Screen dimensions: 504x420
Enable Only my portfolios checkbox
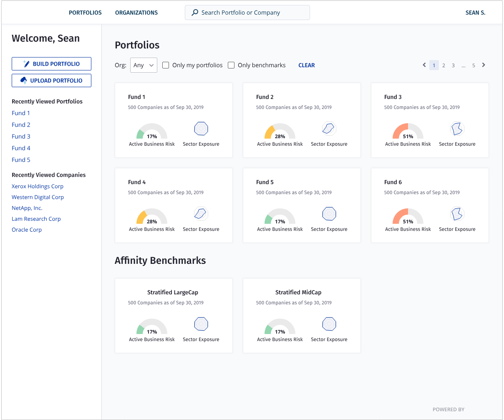(x=166, y=65)
